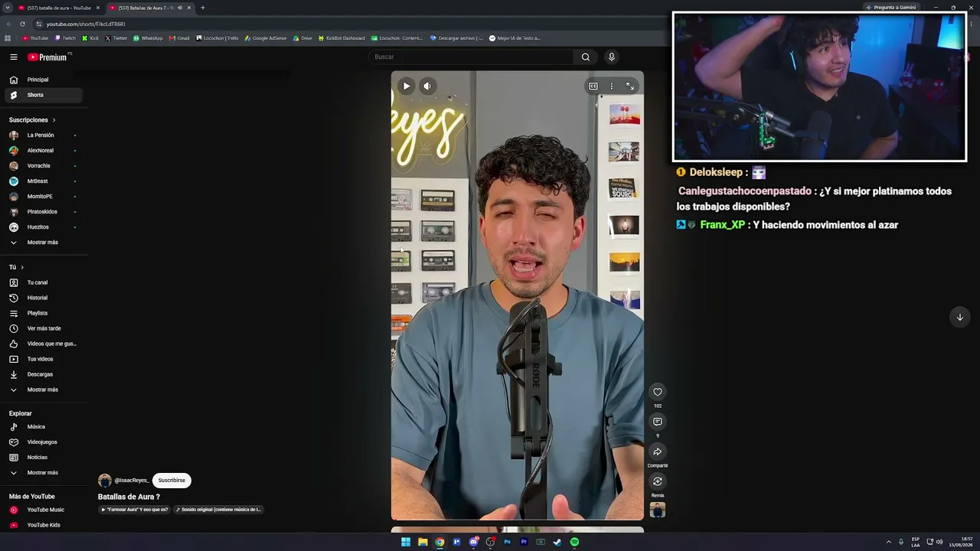Open the Sonido original sound chip
This screenshot has height=551, width=980.
(x=218, y=510)
